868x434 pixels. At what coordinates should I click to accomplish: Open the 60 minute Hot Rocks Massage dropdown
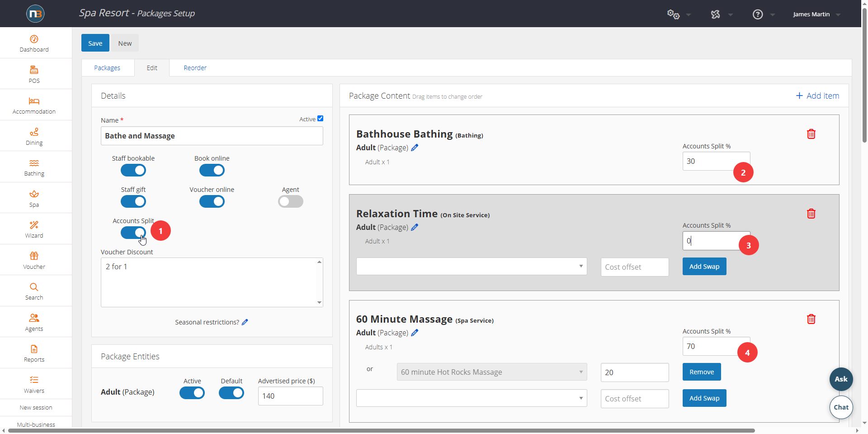click(492, 372)
